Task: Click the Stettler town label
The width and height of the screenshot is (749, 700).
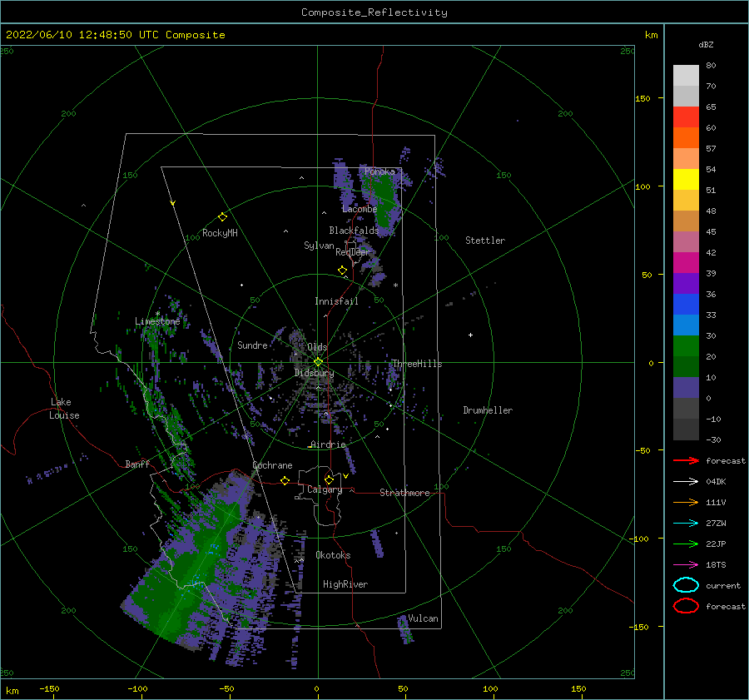Action: click(485, 241)
